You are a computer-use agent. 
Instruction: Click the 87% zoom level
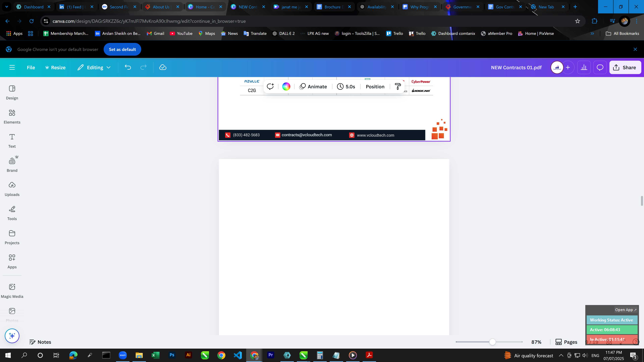pos(536,342)
